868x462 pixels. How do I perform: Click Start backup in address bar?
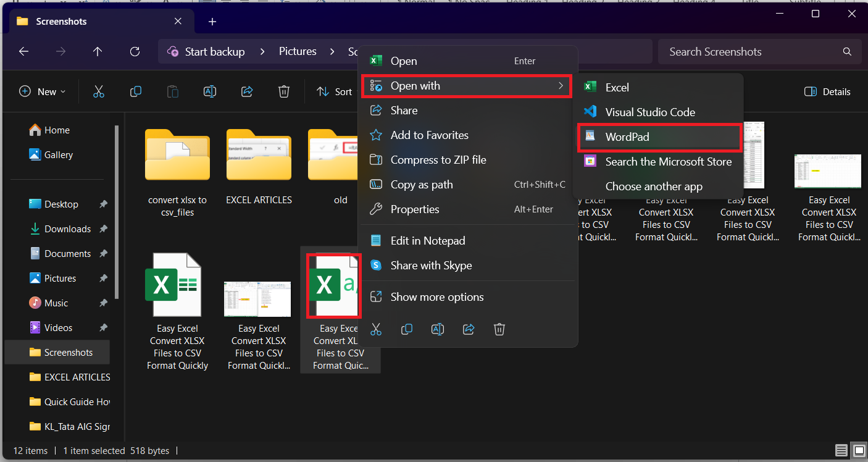point(215,52)
